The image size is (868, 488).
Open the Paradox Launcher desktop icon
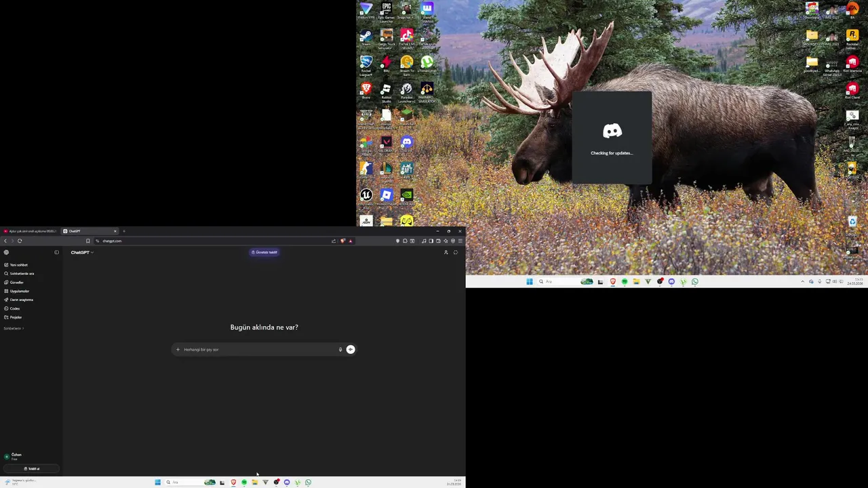(x=407, y=92)
